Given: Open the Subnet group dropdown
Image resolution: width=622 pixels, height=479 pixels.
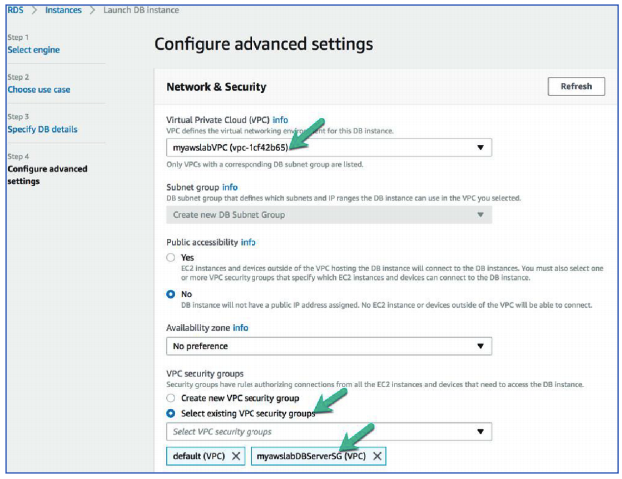Looking at the screenshot, I should [329, 214].
